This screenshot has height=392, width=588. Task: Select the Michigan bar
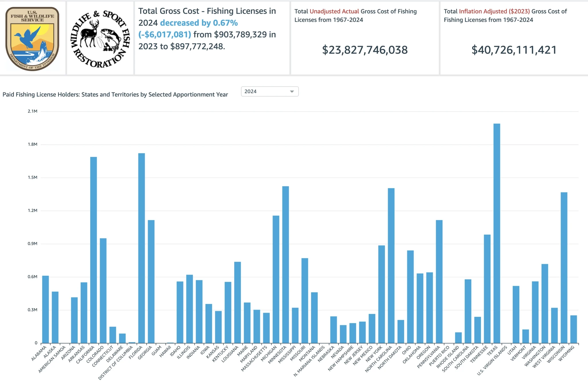pyautogui.click(x=276, y=279)
